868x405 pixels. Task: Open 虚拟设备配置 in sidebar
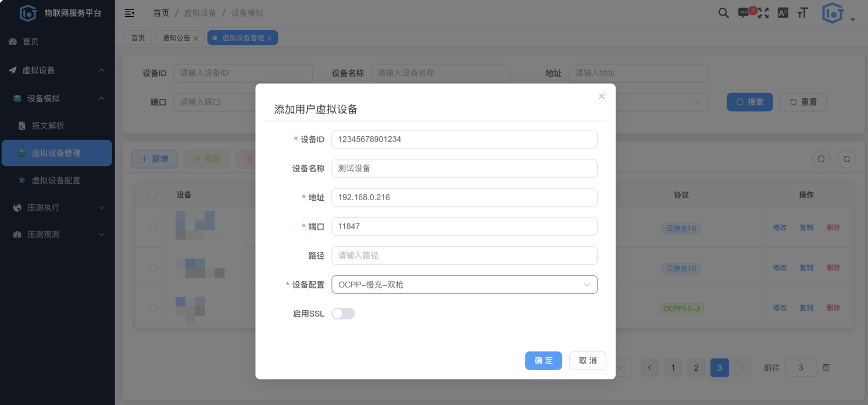[57, 180]
